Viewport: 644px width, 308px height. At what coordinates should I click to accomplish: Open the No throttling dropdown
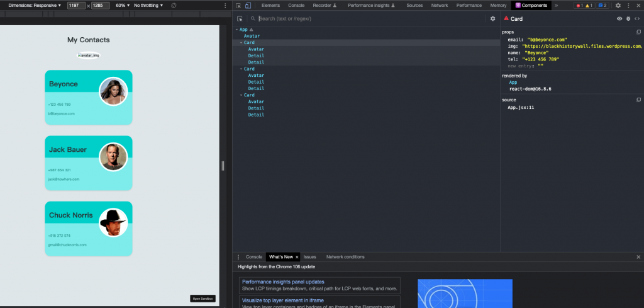[148, 5]
